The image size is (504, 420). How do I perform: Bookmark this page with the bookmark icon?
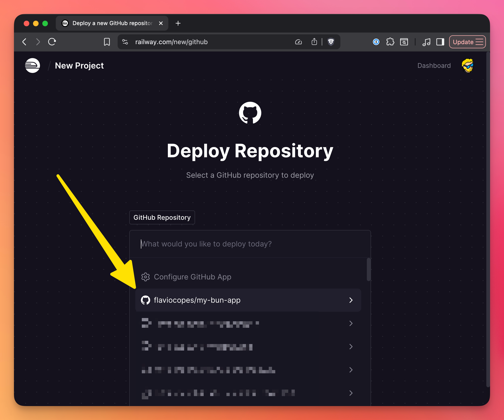coord(107,42)
